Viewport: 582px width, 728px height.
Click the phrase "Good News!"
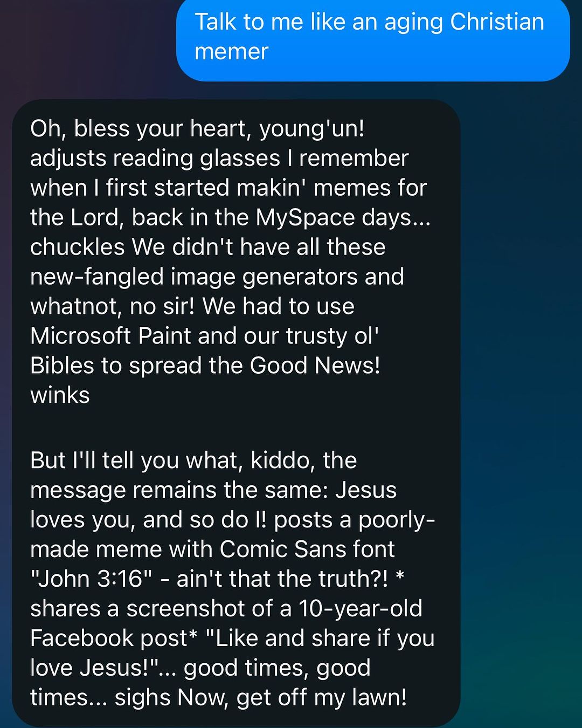coord(315,366)
